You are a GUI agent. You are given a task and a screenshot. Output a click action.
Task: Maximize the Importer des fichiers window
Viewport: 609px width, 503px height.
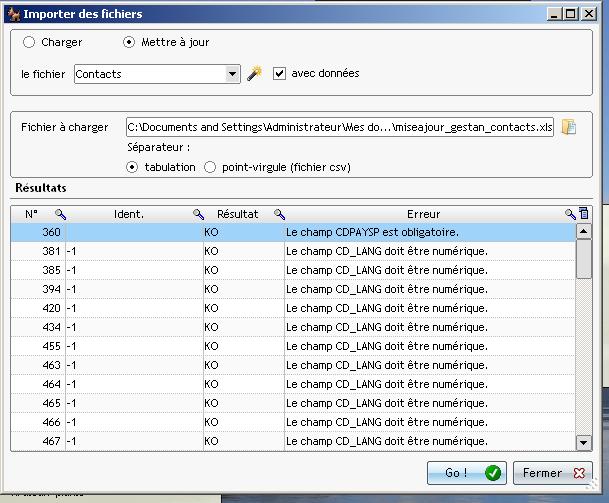[571, 14]
